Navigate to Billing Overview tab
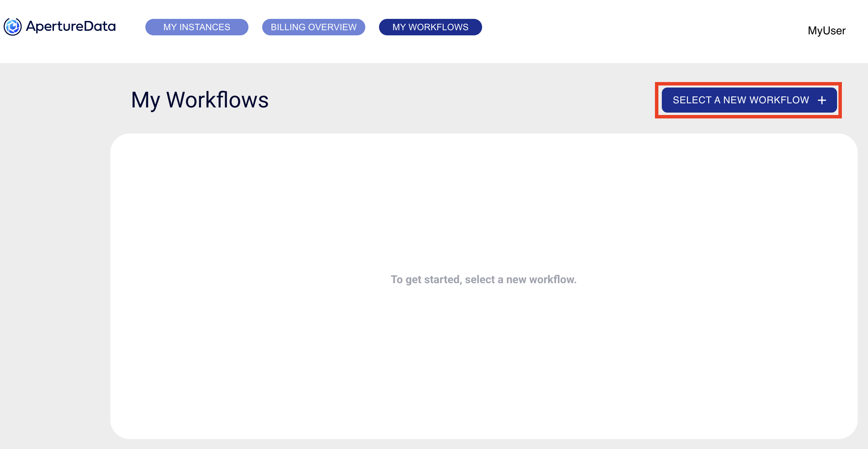 314,27
